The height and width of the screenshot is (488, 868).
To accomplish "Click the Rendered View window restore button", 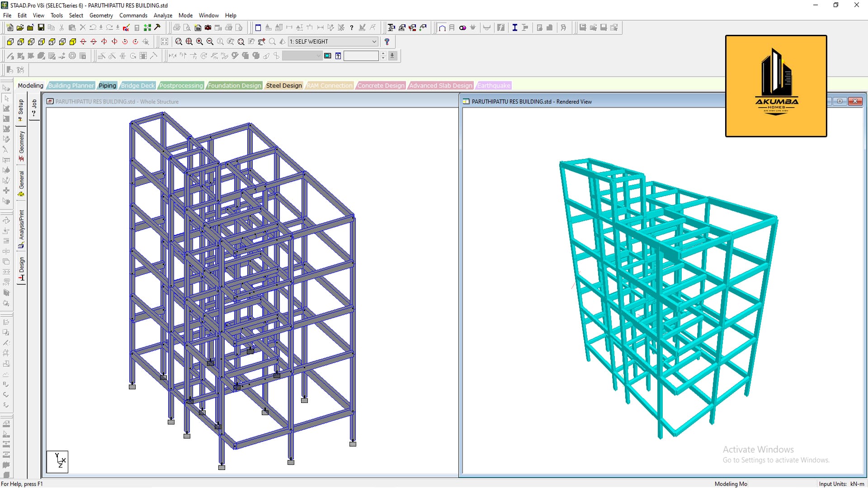I will click(840, 101).
